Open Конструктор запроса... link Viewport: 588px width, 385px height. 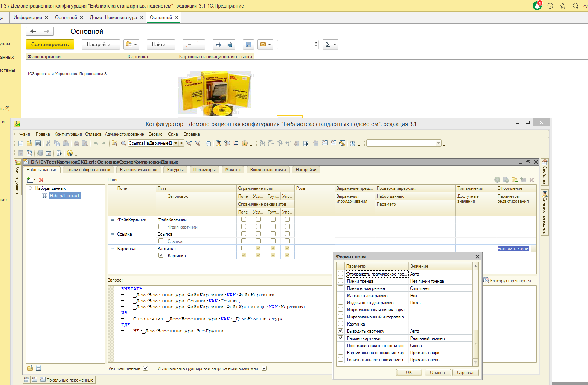pyautogui.click(x=509, y=281)
